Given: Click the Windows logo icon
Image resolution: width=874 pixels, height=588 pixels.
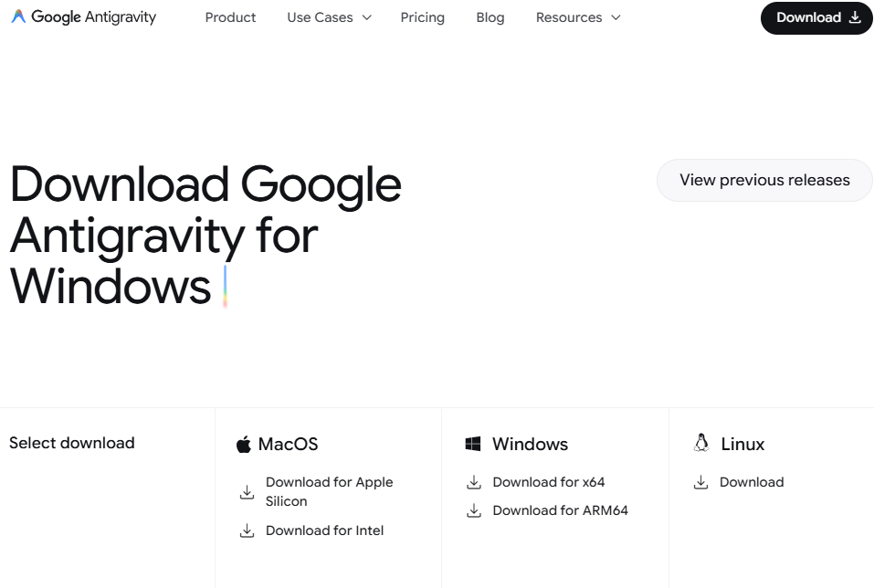Looking at the screenshot, I should point(473,445).
